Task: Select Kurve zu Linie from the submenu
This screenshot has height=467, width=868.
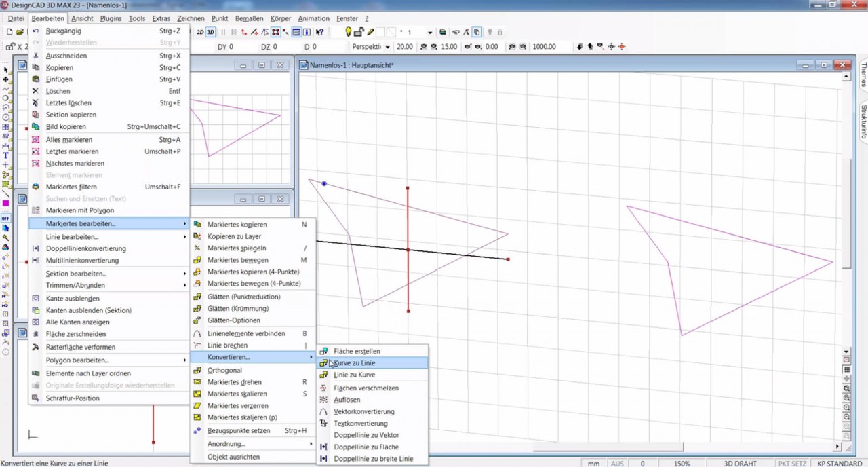Action: (353, 362)
